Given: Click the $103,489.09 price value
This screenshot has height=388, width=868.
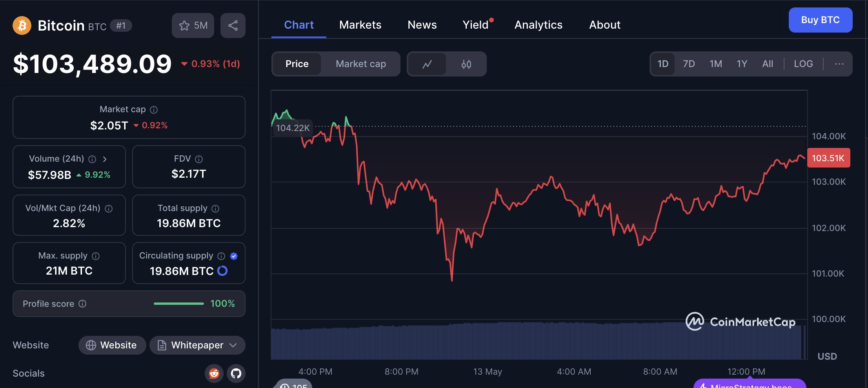Looking at the screenshot, I should 92,64.
